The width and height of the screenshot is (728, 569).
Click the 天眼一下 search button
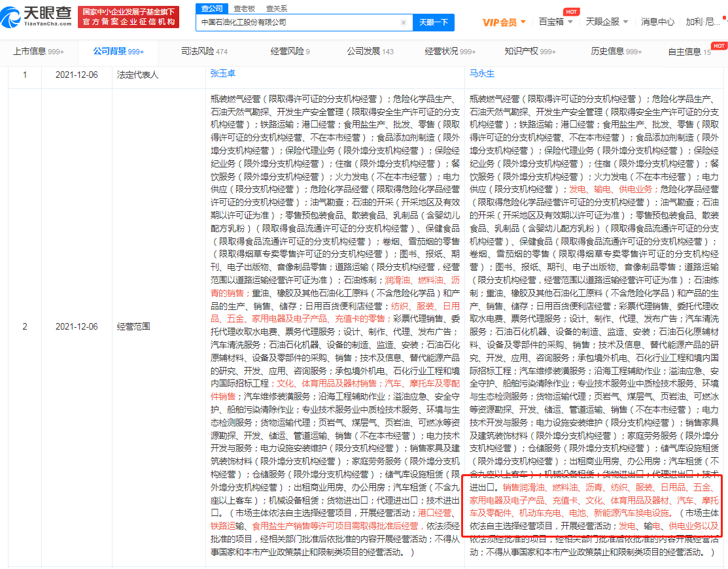pyautogui.click(x=434, y=22)
